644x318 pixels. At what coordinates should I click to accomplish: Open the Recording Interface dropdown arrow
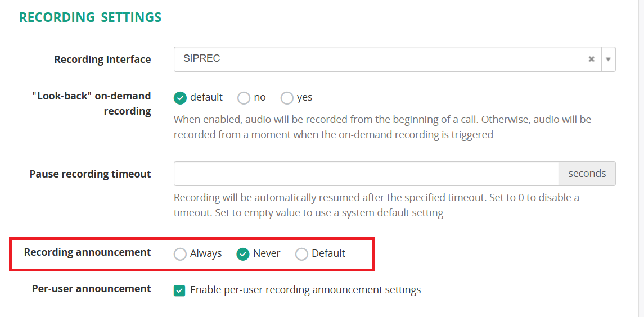pyautogui.click(x=609, y=59)
